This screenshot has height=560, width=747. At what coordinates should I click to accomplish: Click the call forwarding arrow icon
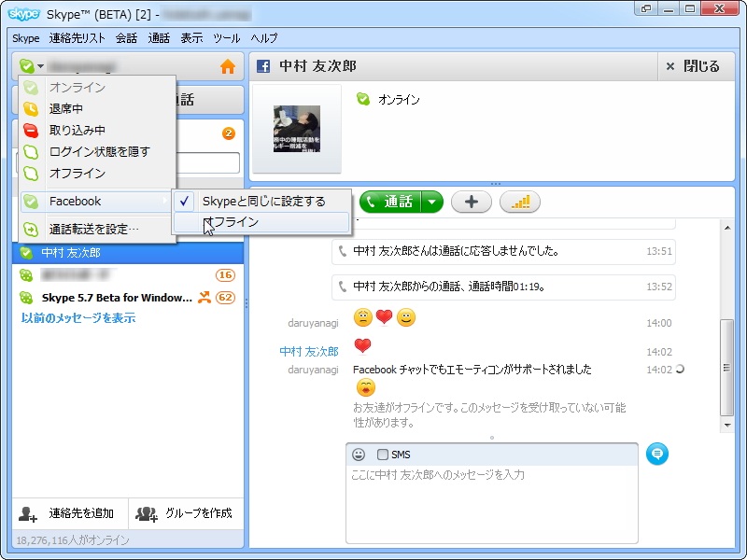(x=31, y=230)
